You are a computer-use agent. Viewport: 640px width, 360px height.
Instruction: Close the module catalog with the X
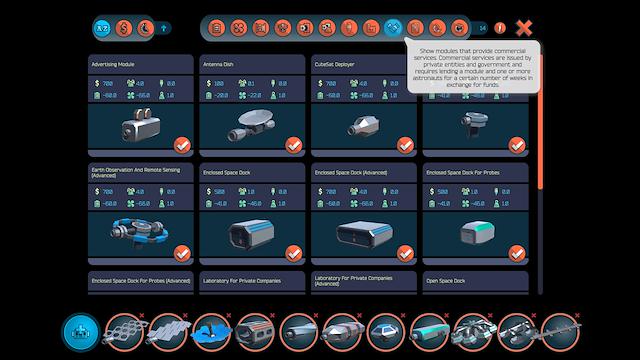524,28
